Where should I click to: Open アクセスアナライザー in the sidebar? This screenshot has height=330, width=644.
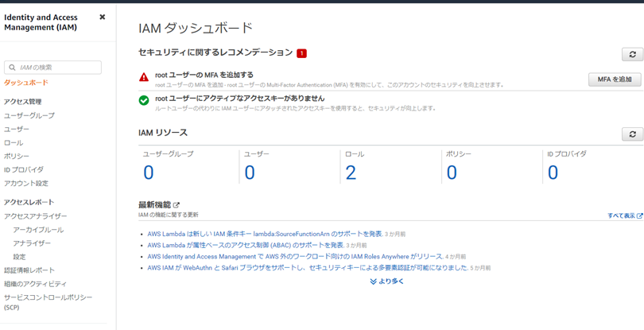pyautogui.click(x=35, y=216)
